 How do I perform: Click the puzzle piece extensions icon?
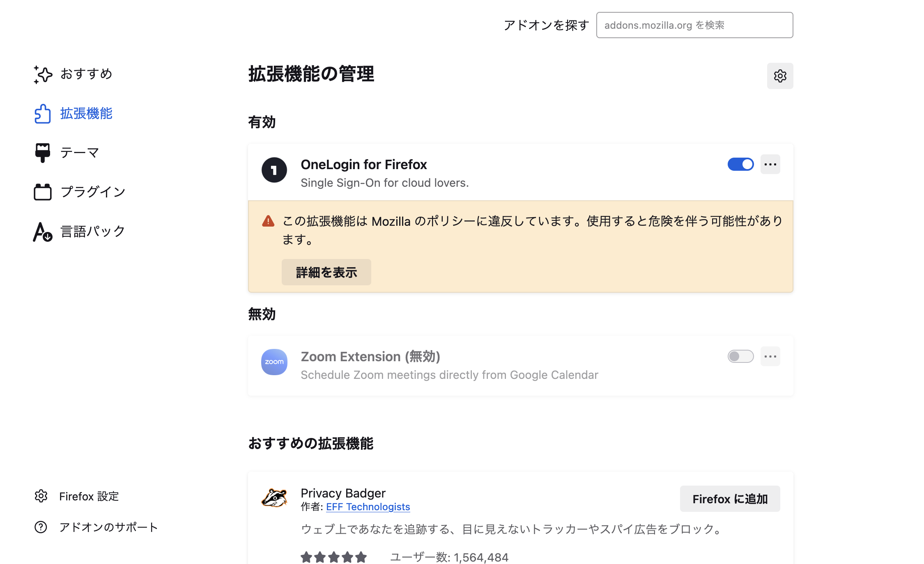point(43,114)
